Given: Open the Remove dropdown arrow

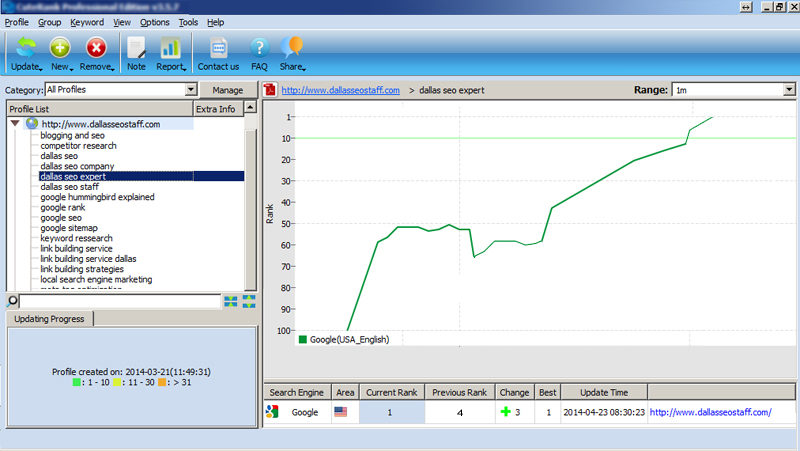Looking at the screenshot, I should 113,69.
